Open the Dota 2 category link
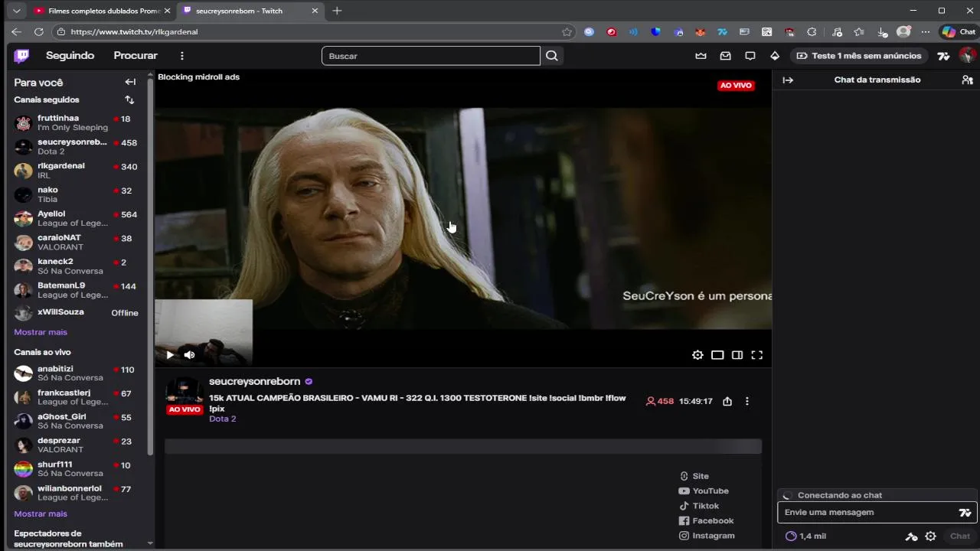 223,419
